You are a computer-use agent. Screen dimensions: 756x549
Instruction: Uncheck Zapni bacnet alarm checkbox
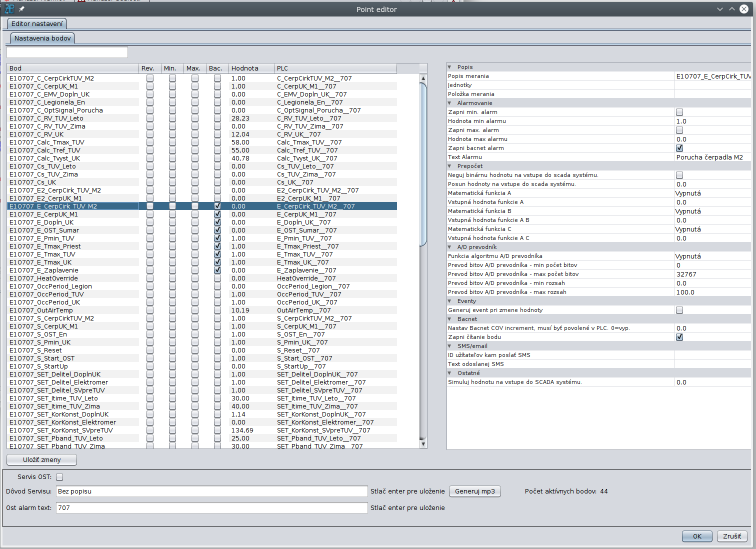679,148
